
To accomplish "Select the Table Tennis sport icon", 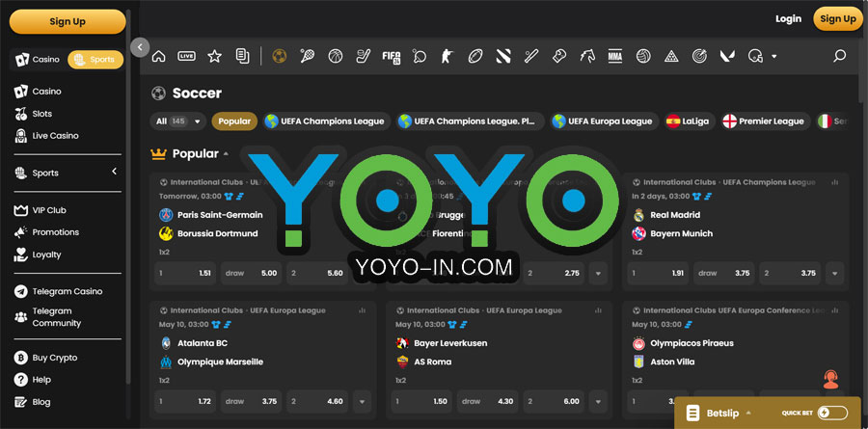I will pos(420,56).
